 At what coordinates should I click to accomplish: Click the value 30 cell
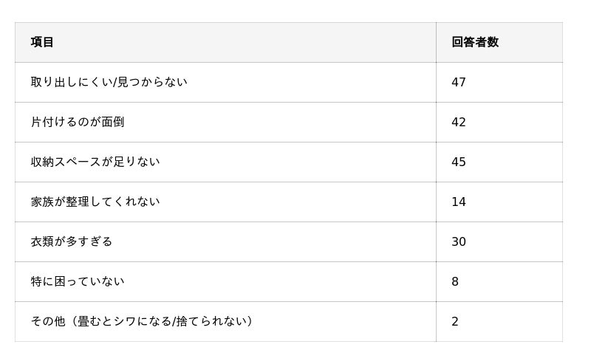(499, 241)
